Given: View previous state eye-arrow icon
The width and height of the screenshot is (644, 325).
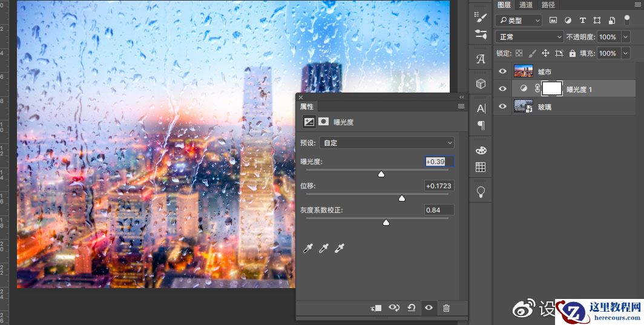Looking at the screenshot, I should pyautogui.click(x=394, y=307).
